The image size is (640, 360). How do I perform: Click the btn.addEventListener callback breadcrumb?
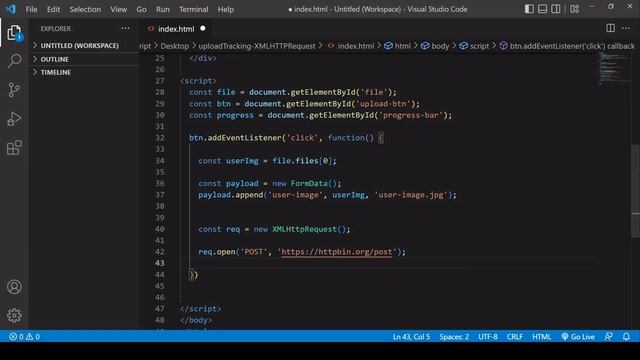(567, 46)
